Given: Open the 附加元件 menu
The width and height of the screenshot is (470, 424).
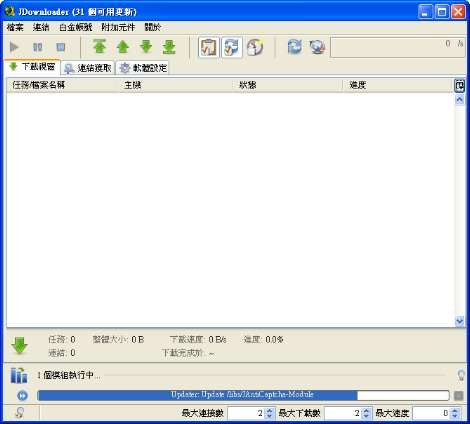Looking at the screenshot, I should 118,27.
